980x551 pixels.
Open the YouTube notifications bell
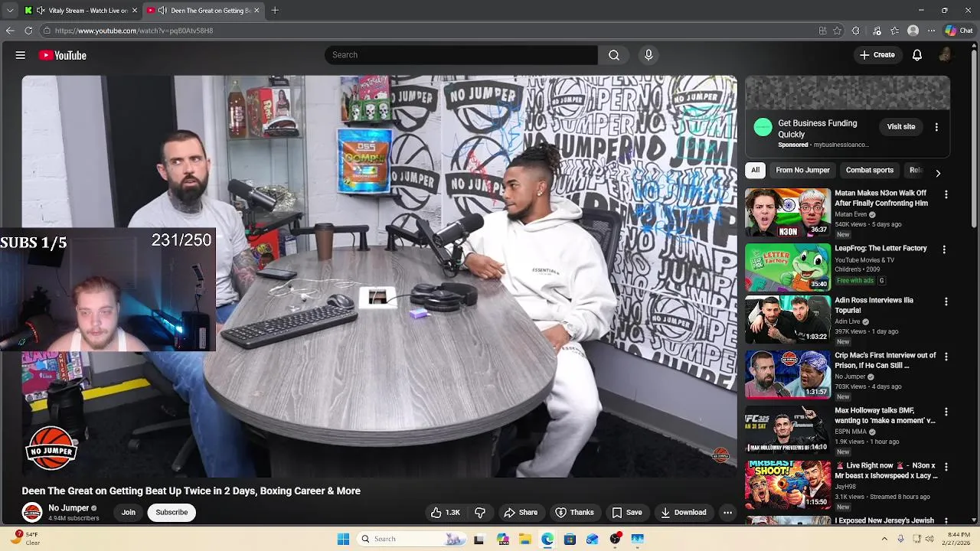[x=916, y=55]
